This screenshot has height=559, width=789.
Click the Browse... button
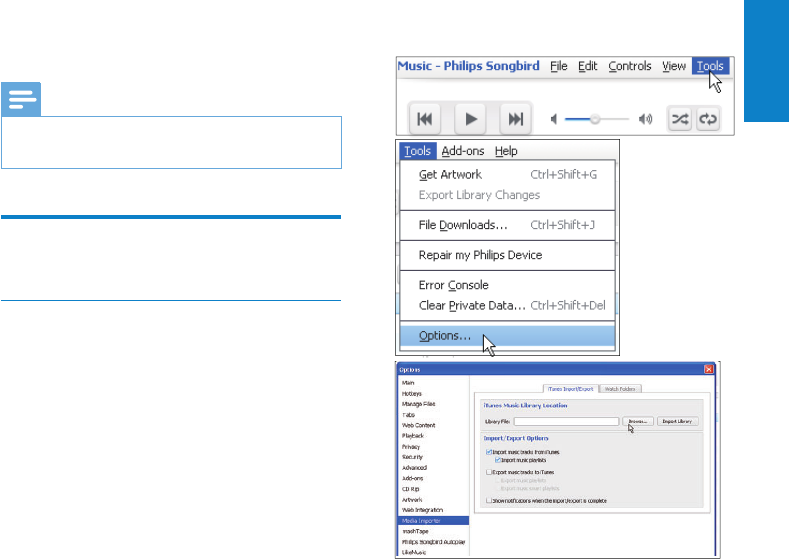(x=638, y=421)
